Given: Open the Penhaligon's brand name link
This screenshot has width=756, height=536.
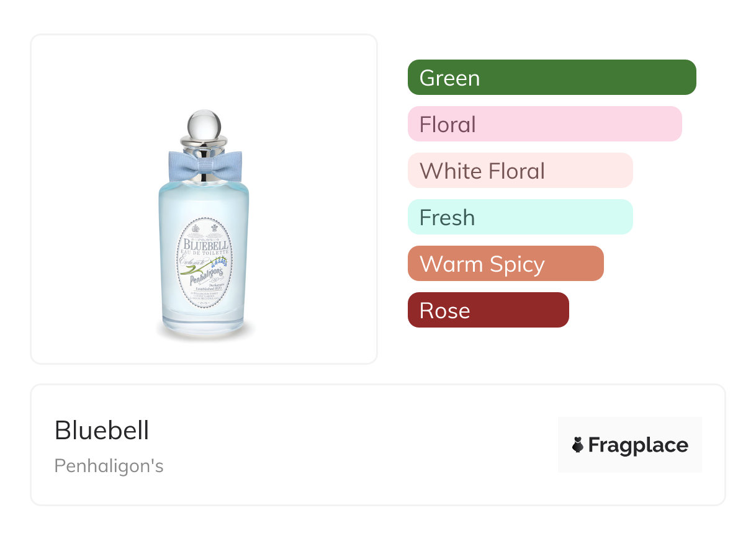Looking at the screenshot, I should (109, 465).
